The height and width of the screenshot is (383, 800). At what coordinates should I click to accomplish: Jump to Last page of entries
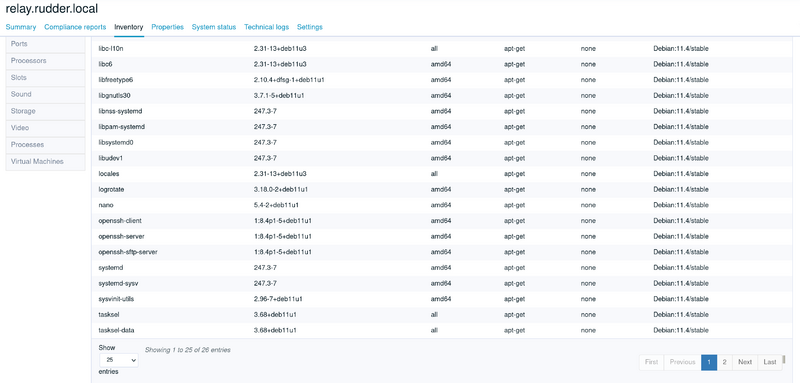coord(770,362)
